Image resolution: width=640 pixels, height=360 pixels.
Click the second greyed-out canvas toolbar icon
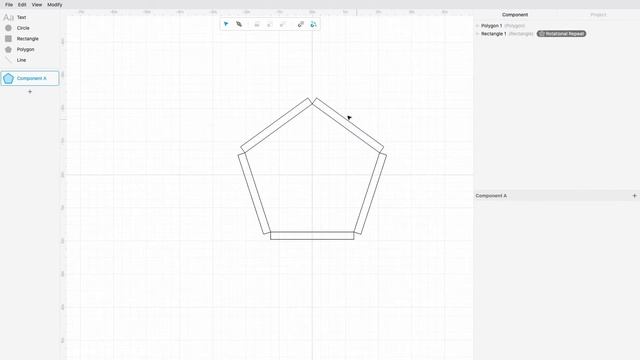pyautogui.click(x=269, y=24)
